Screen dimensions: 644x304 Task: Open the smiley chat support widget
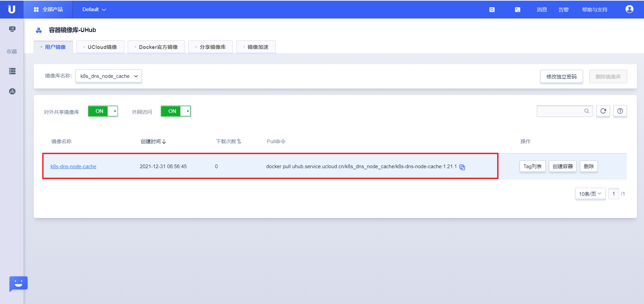click(18, 284)
